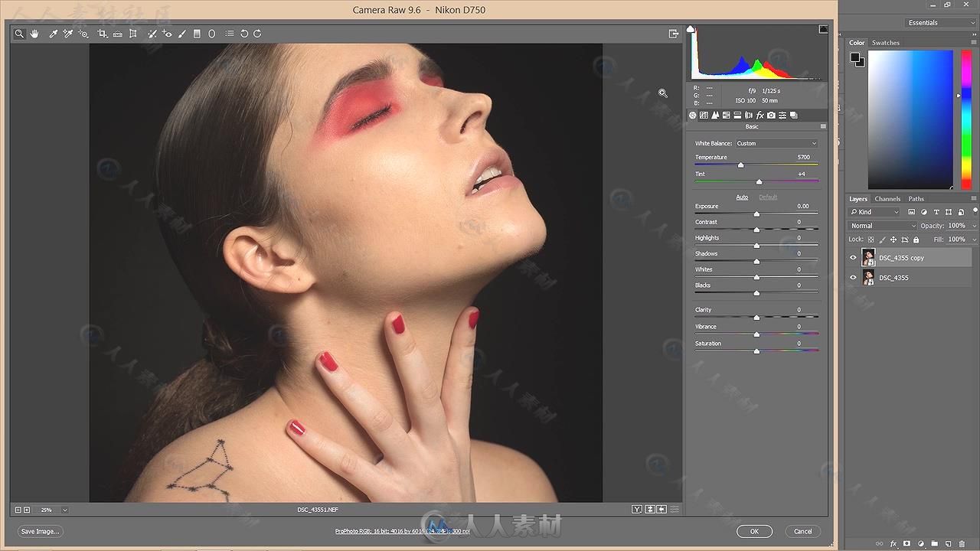Open the Presets panel tab
This screenshot has width=980, height=551.
782,116
